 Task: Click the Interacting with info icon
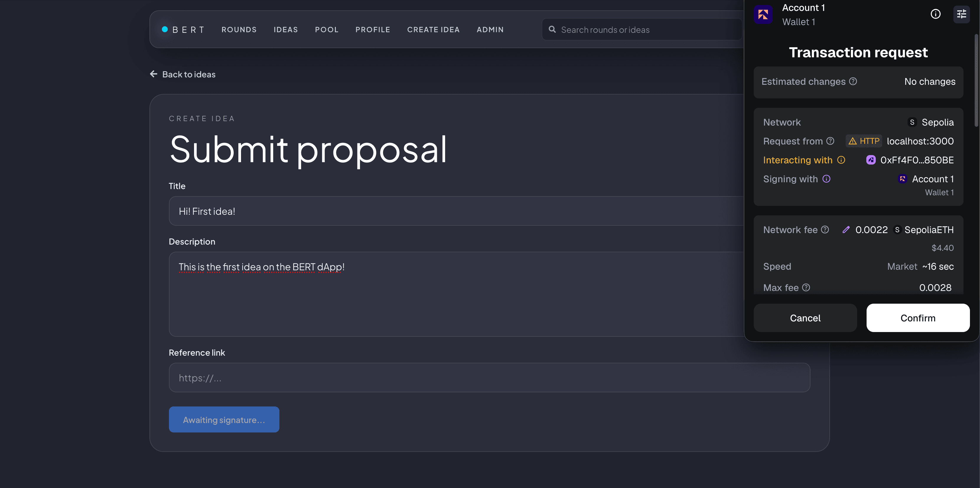[x=841, y=160]
